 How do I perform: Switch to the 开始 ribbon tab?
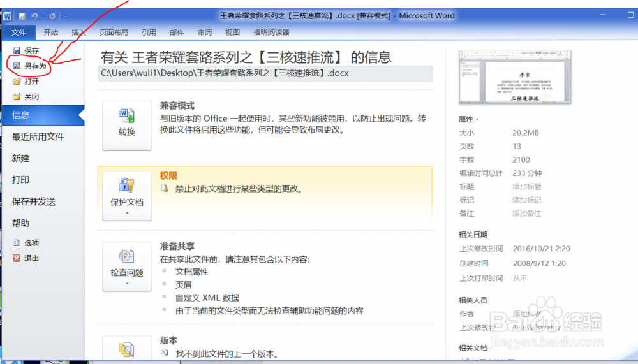[51, 33]
